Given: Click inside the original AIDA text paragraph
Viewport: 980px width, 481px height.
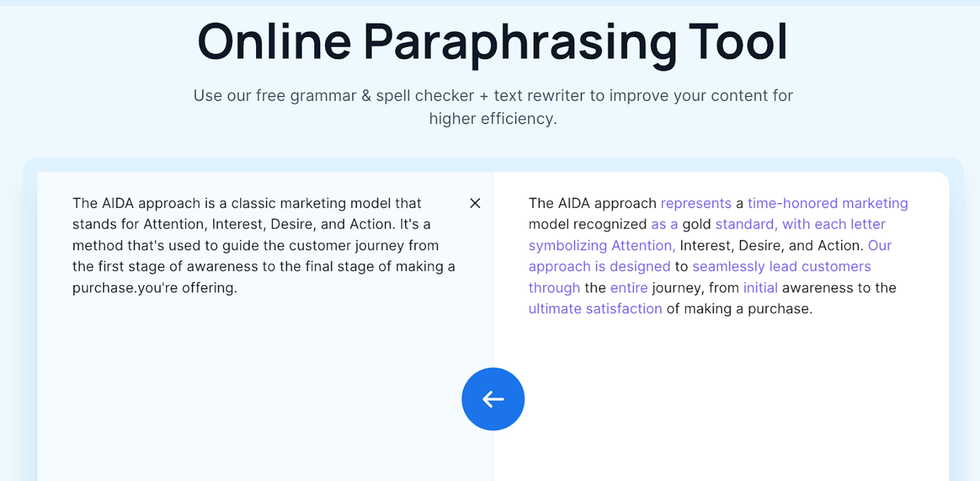Looking at the screenshot, I should coord(264,245).
